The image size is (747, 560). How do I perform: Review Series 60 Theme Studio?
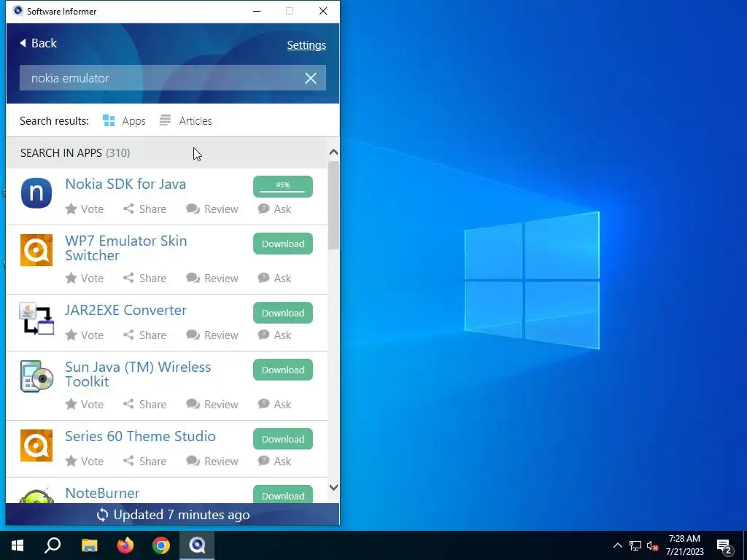coord(212,462)
